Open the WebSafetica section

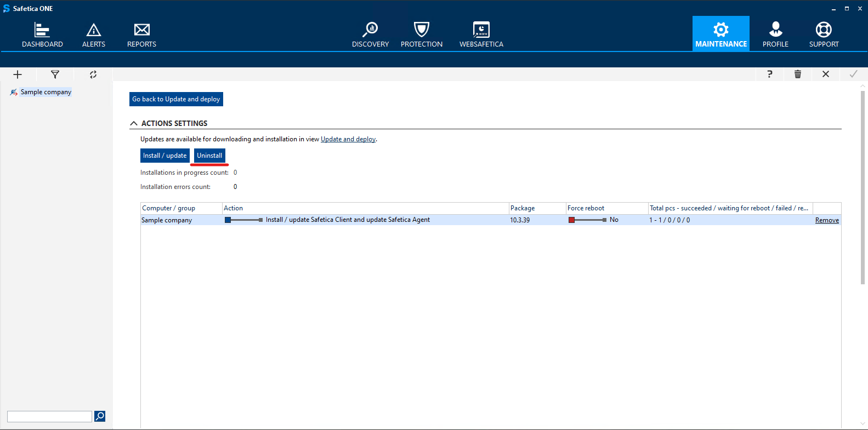[481, 35]
